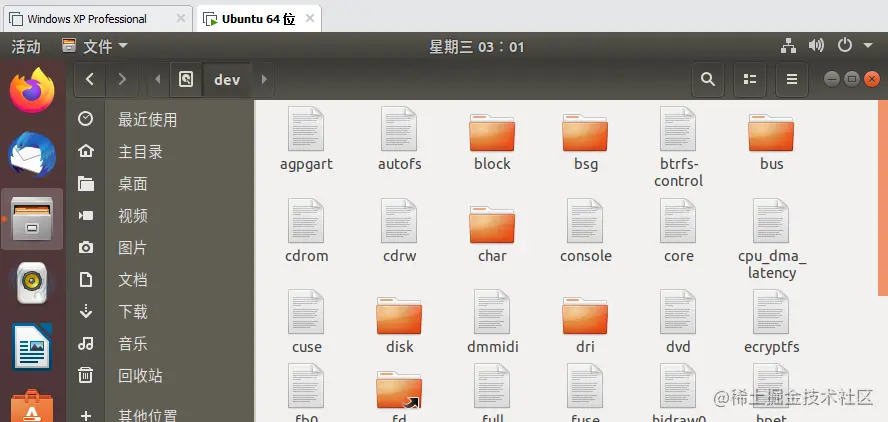Switch to Windows XP Professional tab
This screenshot has height=422, width=888.
coord(97,19)
